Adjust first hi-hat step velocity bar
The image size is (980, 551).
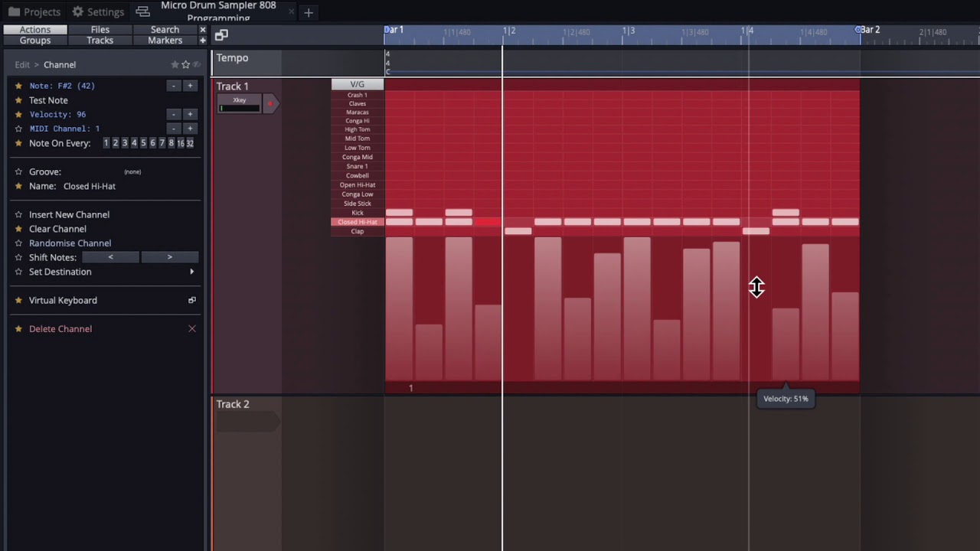[x=399, y=308]
